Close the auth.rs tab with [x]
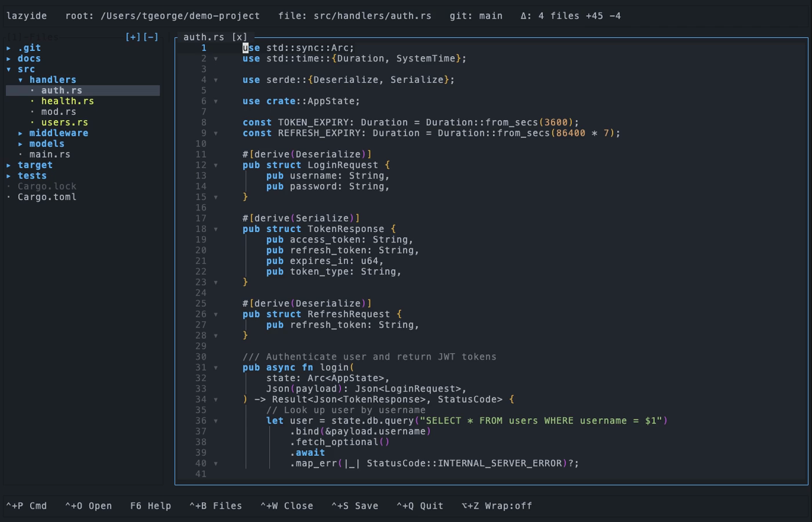 click(240, 37)
